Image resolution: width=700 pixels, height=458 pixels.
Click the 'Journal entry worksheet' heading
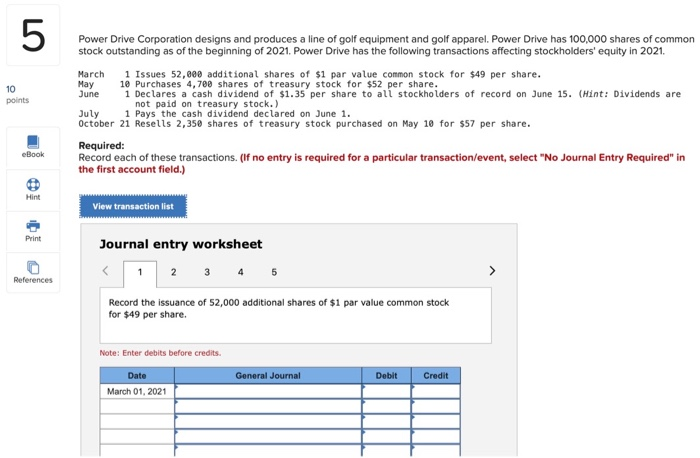coord(181,244)
